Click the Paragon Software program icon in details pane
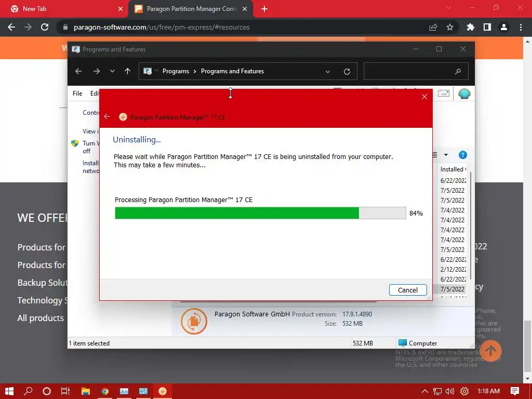The height and width of the screenshot is (399, 532). click(x=194, y=321)
